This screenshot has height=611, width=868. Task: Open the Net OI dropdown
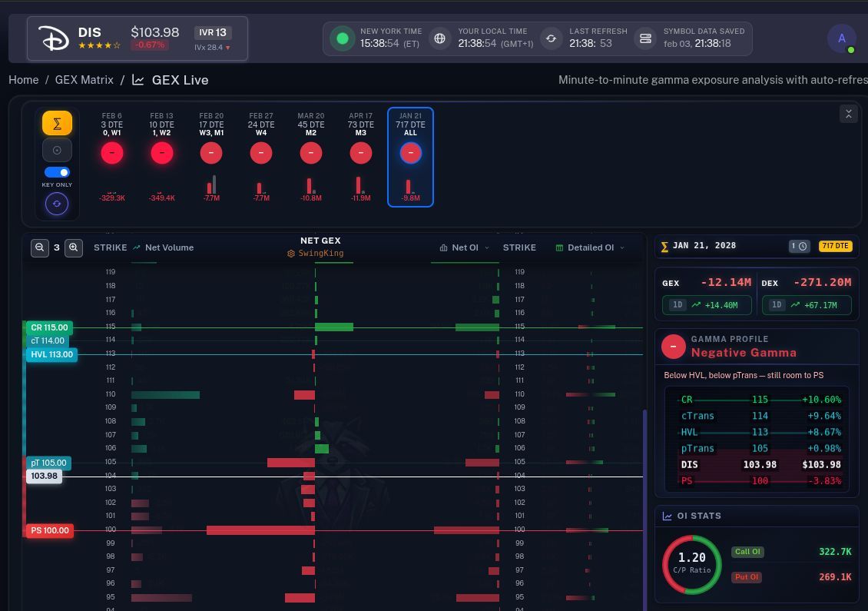tap(465, 247)
